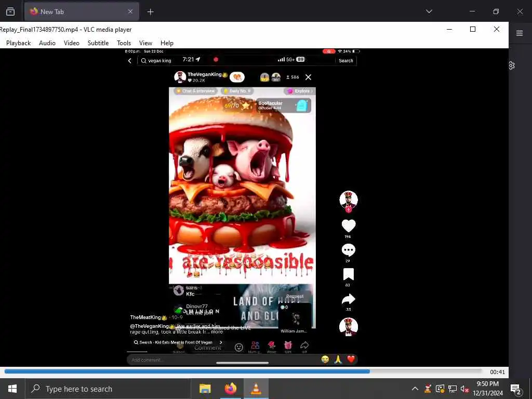The image size is (532, 399).
Task: Tap the follow heart button beside TheVeganKing
Action: pyautogui.click(x=237, y=77)
